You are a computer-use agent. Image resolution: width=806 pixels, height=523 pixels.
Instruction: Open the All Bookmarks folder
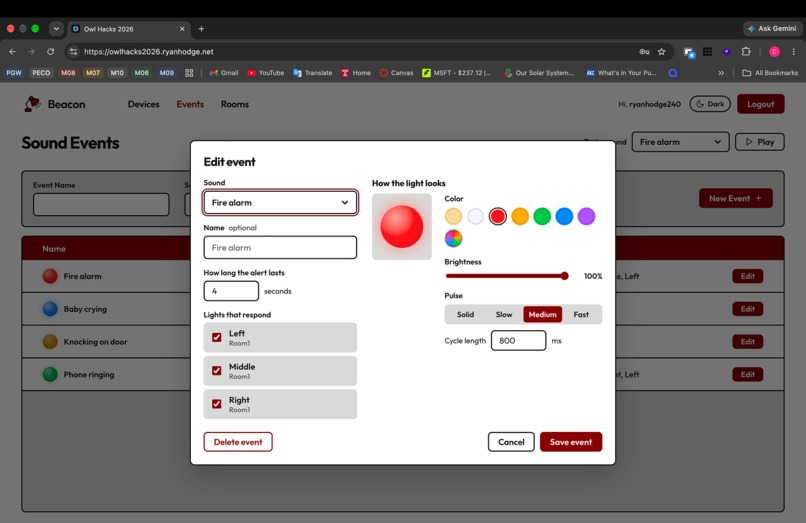pyautogui.click(x=770, y=73)
